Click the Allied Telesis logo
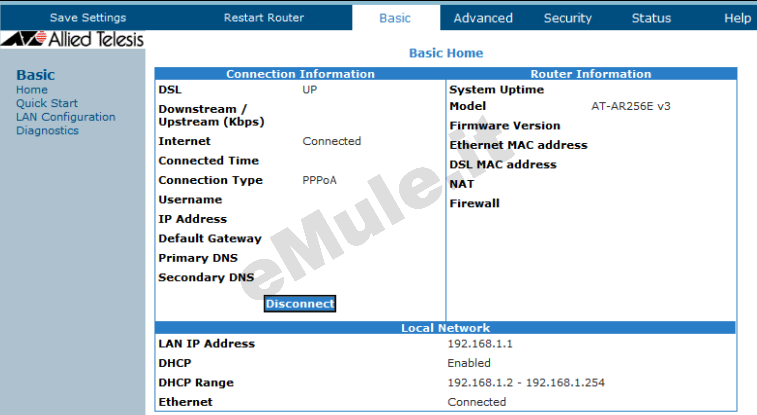Image resolution: width=757 pixels, height=415 pixels. point(72,39)
